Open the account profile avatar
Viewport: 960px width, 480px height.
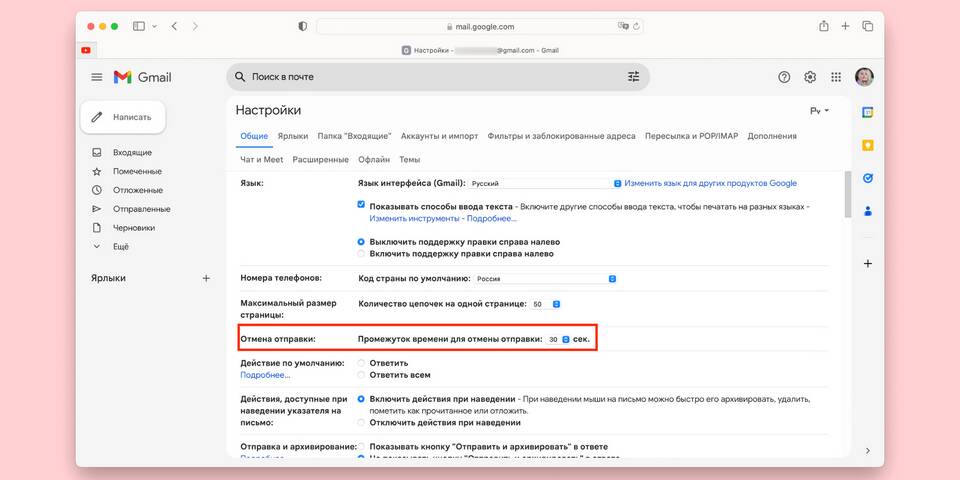point(864,77)
